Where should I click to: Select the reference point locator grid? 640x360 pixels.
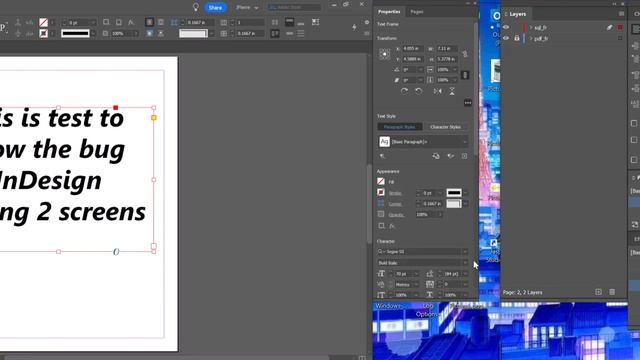(384, 54)
